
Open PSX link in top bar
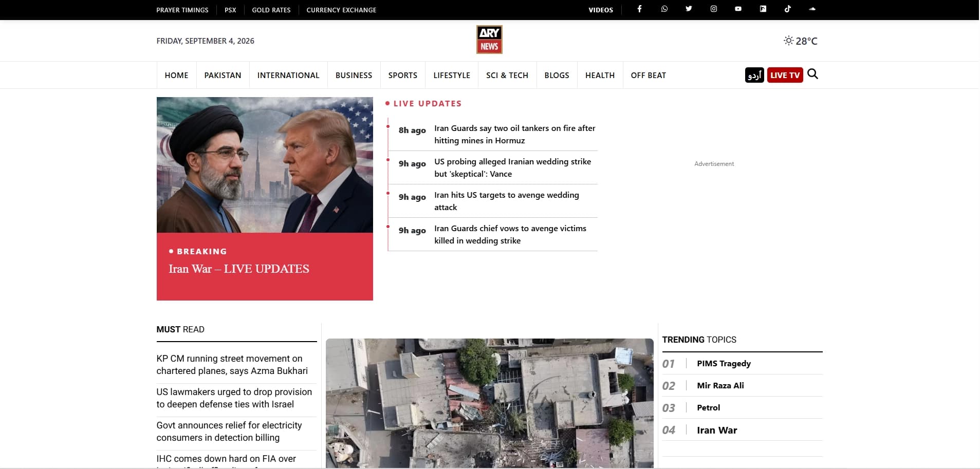[230, 10]
